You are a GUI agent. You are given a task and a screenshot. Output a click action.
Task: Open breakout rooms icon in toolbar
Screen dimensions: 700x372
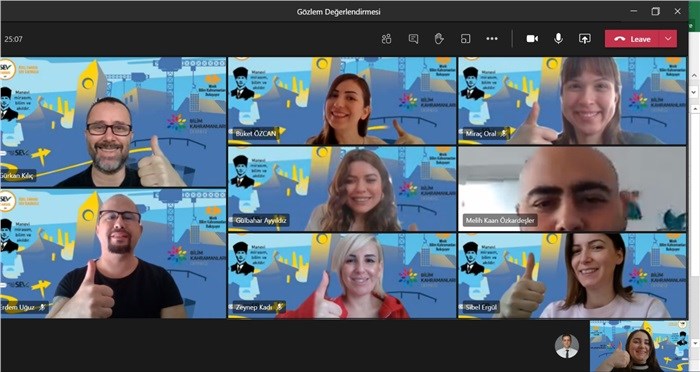pos(465,39)
